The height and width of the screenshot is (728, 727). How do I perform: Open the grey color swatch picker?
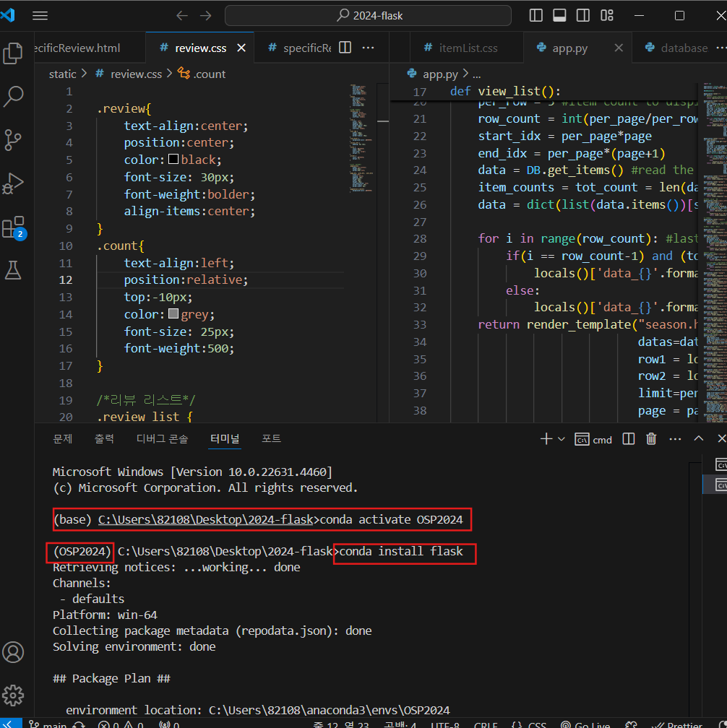pyautogui.click(x=173, y=314)
